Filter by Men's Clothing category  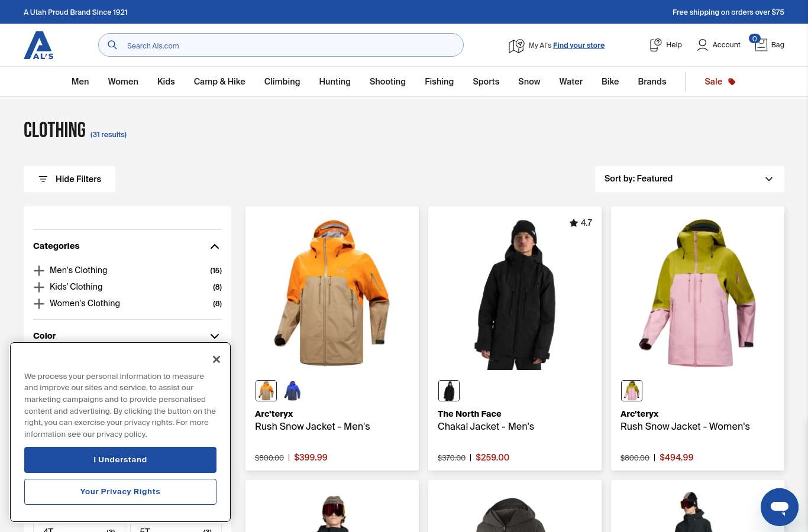(x=79, y=271)
